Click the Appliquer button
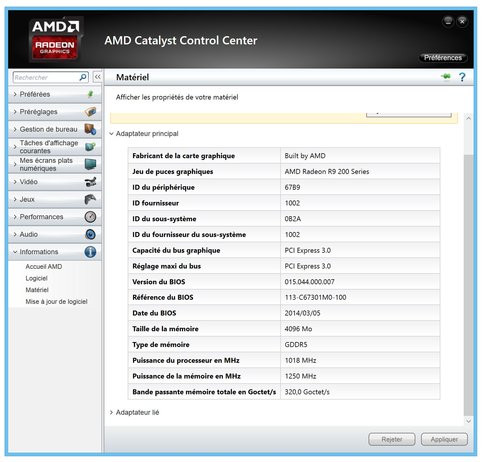 point(444,439)
